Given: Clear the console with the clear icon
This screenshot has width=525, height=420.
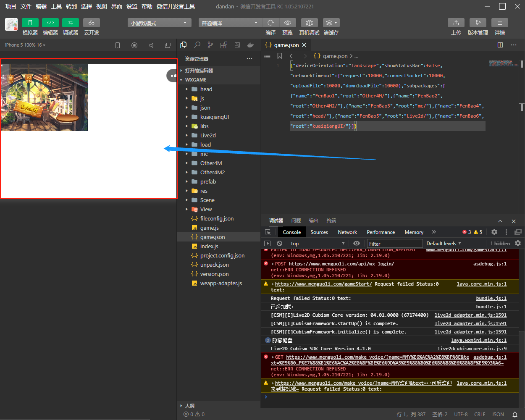Looking at the screenshot, I should 280,244.
